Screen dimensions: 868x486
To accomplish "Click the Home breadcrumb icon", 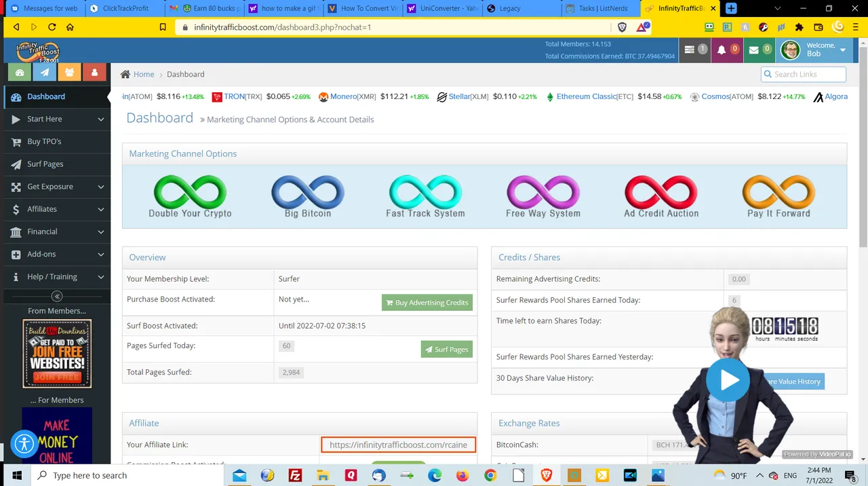I will 125,74.
